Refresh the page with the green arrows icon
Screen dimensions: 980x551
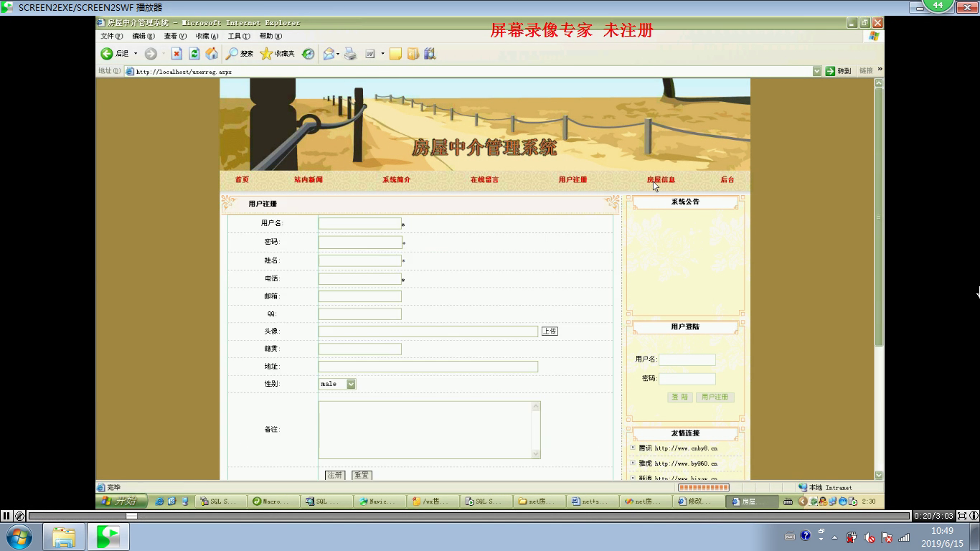pyautogui.click(x=194, y=54)
